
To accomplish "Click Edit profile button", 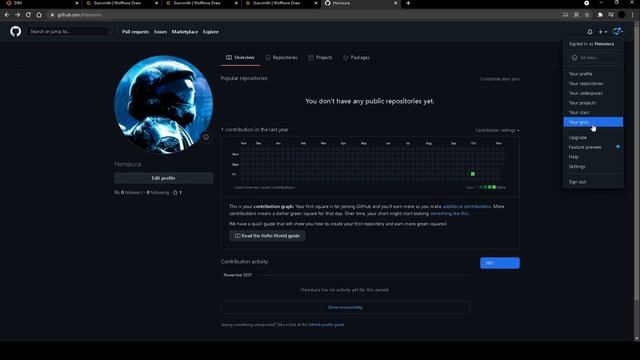I will 163,178.
